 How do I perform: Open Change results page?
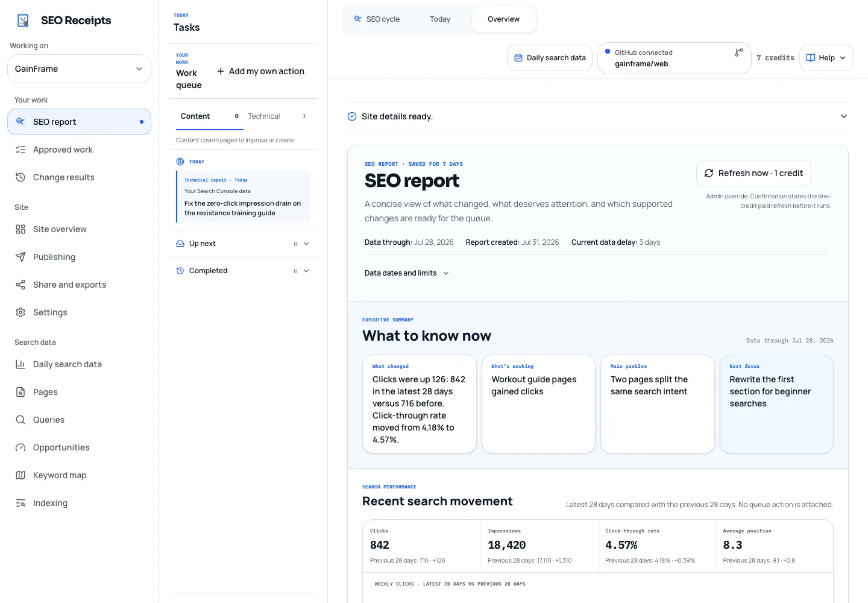[79, 177]
